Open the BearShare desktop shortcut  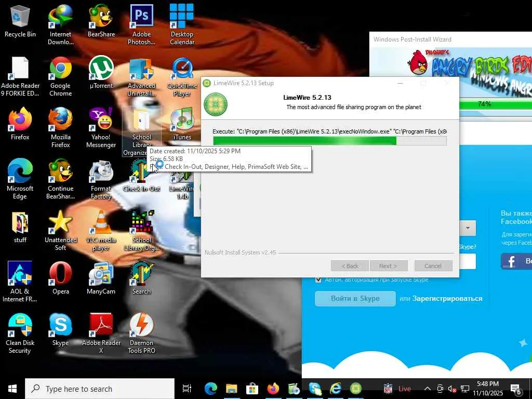point(101,20)
